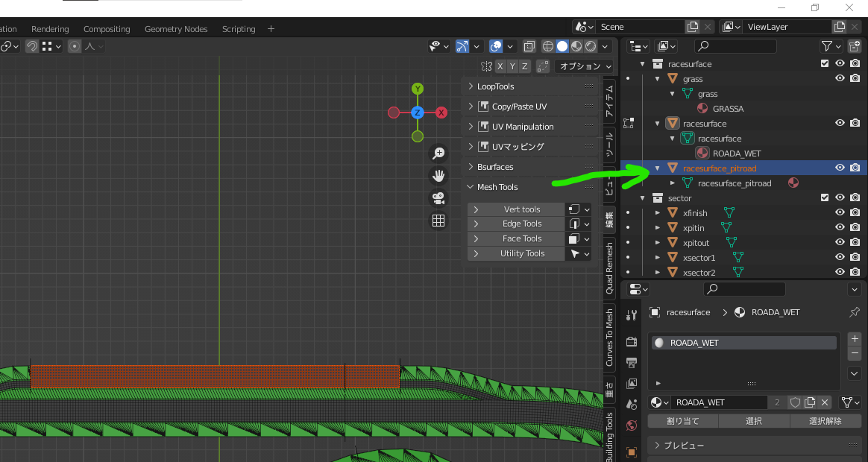This screenshot has width=868, height=462.
Task: Disable xpitin object in renders
Action: tap(855, 227)
